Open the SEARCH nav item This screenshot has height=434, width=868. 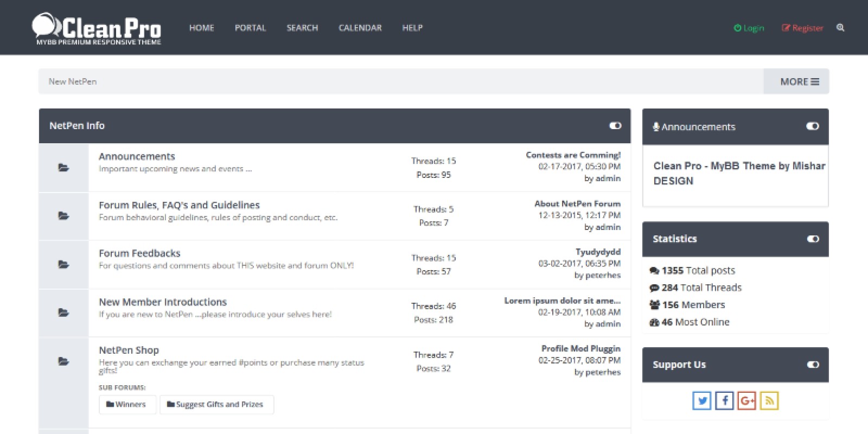(x=302, y=28)
